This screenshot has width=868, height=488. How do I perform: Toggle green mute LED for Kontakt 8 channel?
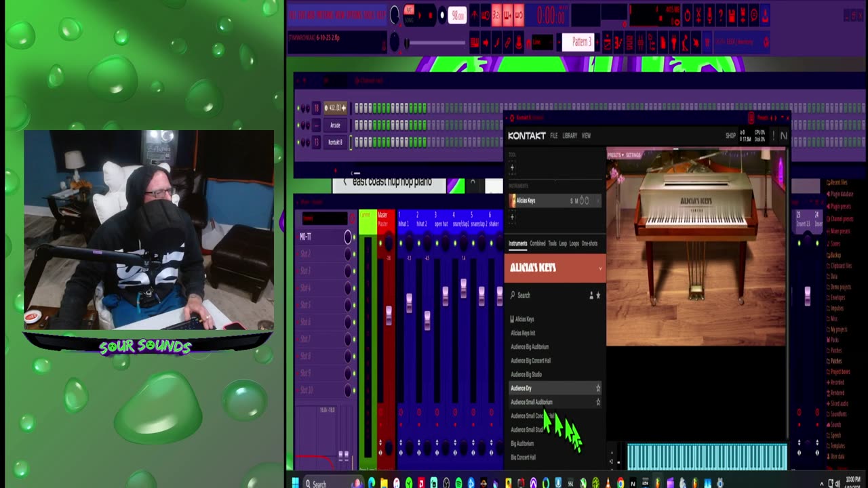click(298, 142)
